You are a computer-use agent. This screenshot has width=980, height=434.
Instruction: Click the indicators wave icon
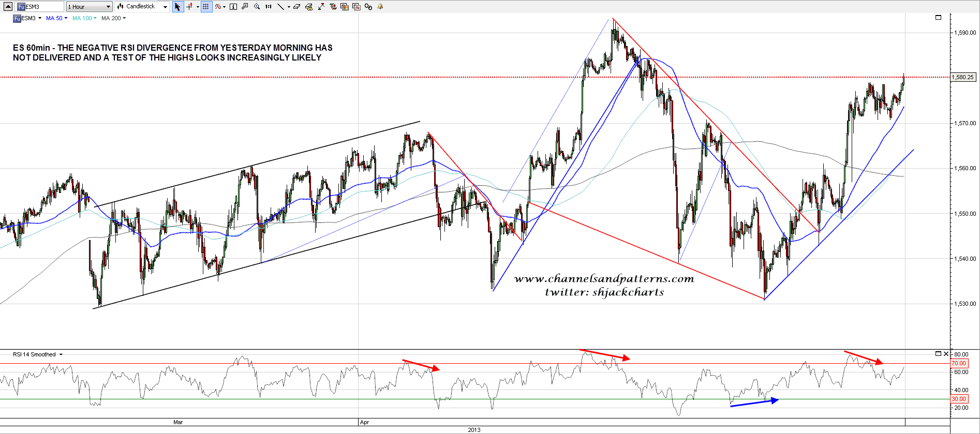(x=218, y=7)
